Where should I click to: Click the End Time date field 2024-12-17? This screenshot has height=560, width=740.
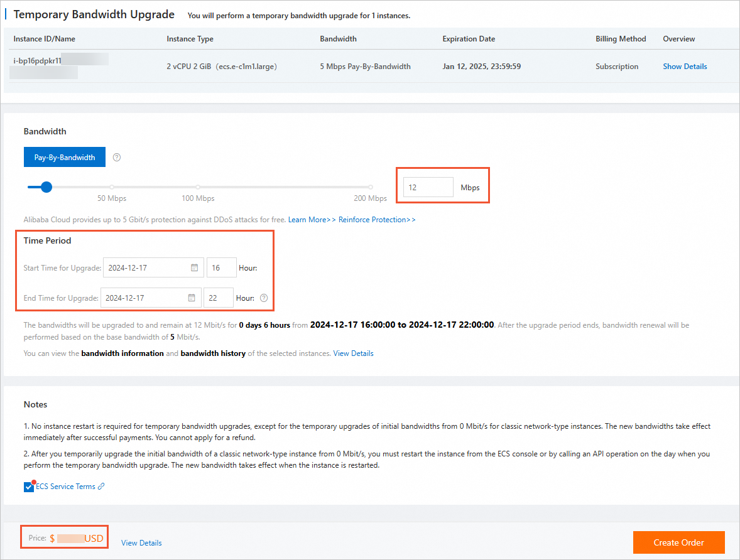coord(151,298)
